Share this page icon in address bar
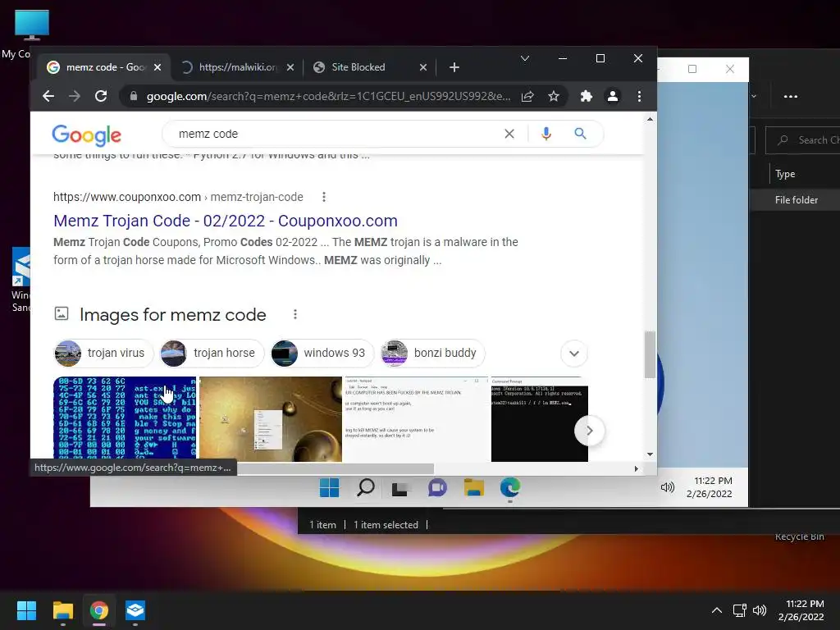 (527, 97)
